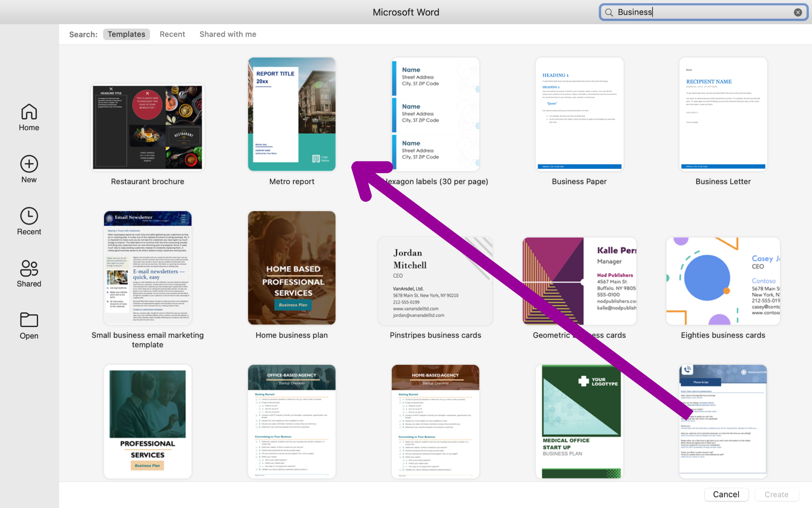
Task: Pick the Business Paper template
Action: [579, 114]
